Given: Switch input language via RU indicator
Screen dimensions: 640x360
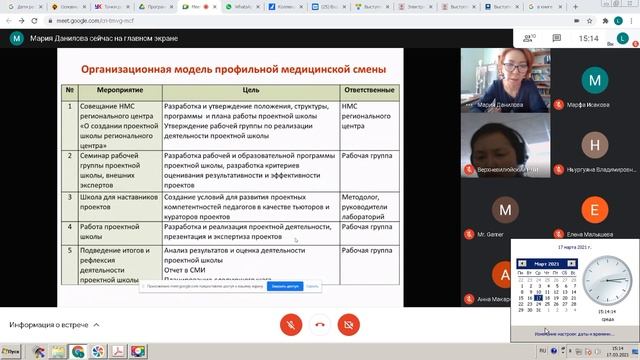Looking at the screenshot, I should pos(542,351).
